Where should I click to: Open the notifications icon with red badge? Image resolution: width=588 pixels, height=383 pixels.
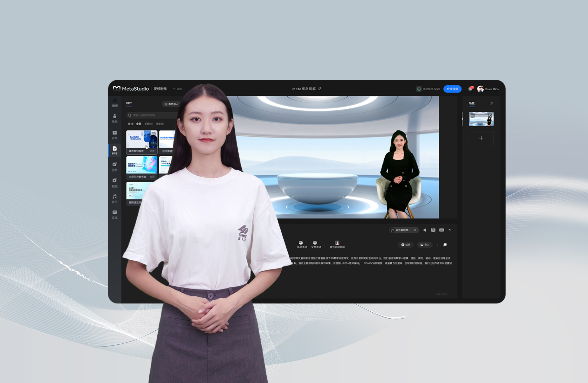click(x=471, y=89)
